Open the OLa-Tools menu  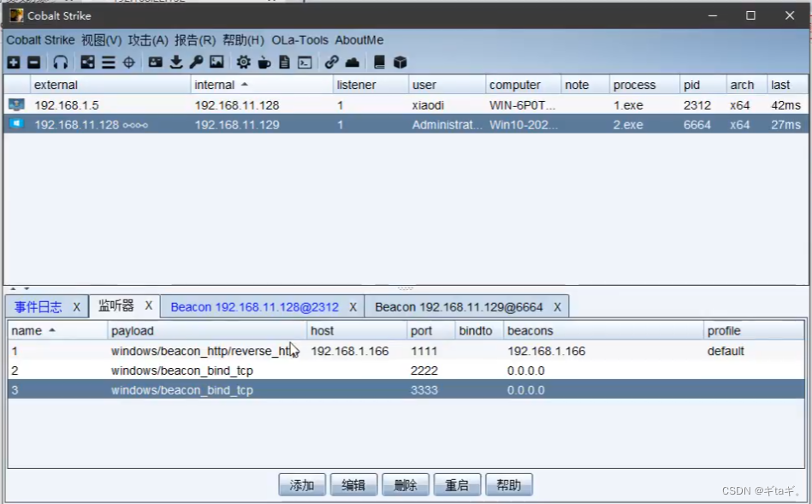click(299, 40)
